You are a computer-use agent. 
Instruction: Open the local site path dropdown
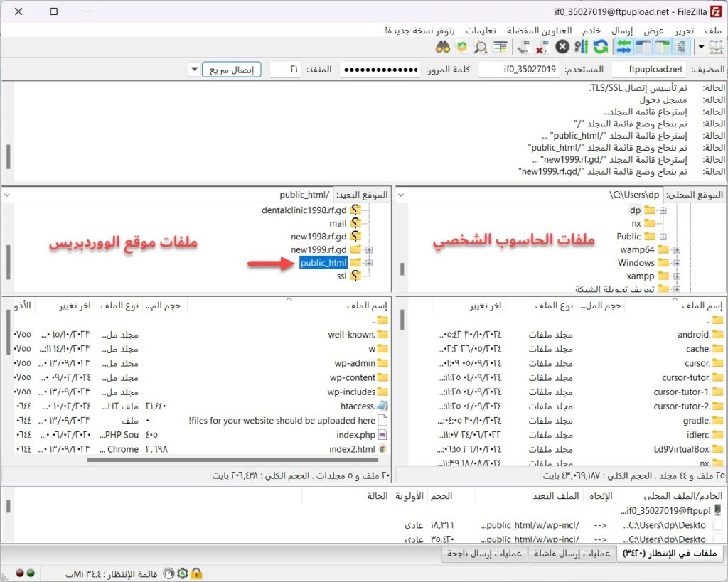click(x=401, y=195)
